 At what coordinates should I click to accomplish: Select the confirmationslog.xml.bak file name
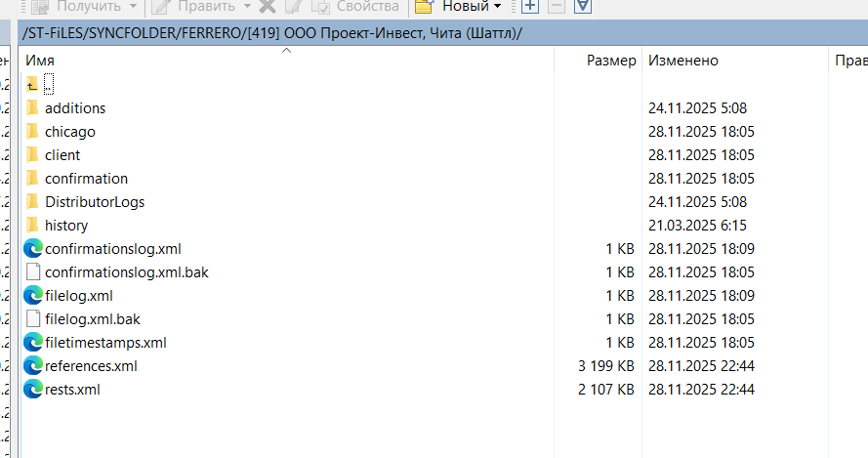(x=127, y=271)
